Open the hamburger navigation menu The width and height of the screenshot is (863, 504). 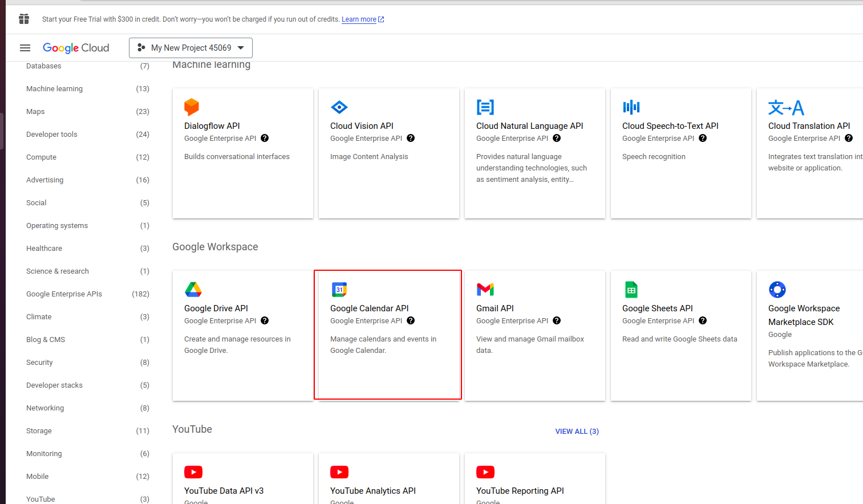25,48
